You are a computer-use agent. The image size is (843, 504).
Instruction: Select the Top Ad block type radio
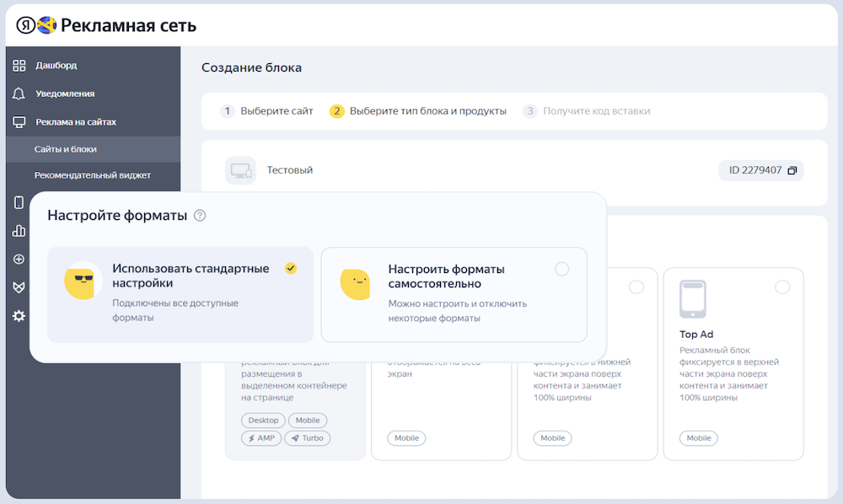click(782, 287)
